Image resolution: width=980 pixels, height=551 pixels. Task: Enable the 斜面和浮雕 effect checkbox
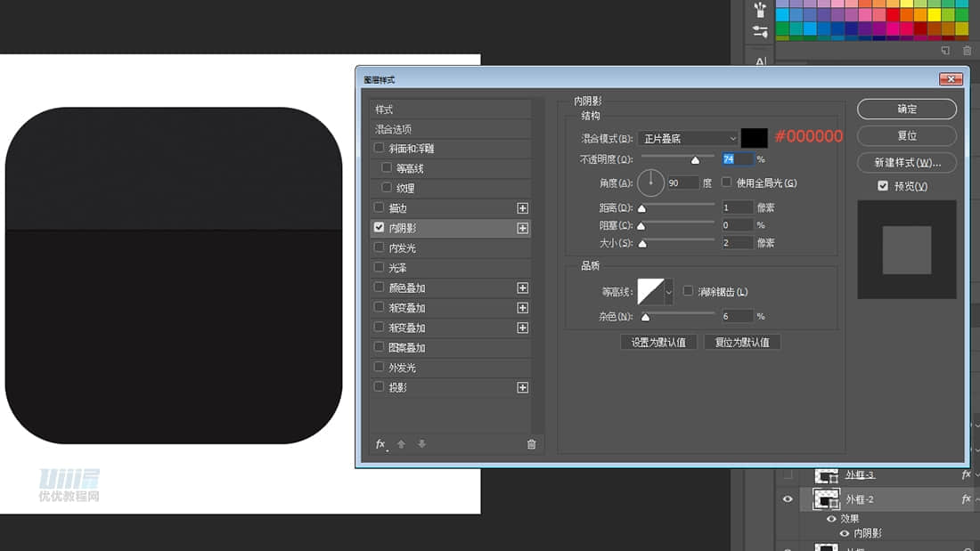379,148
